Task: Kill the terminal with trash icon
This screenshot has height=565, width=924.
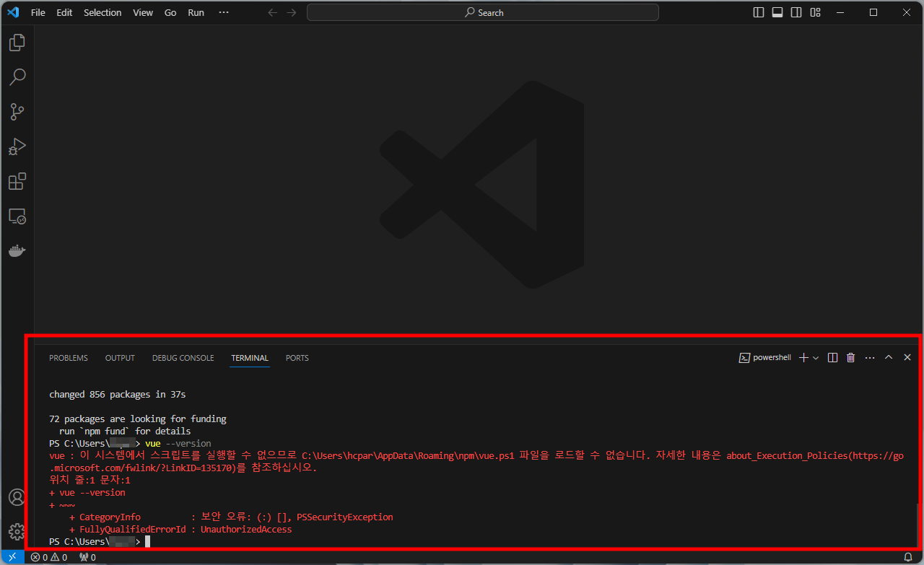Action: 851,358
